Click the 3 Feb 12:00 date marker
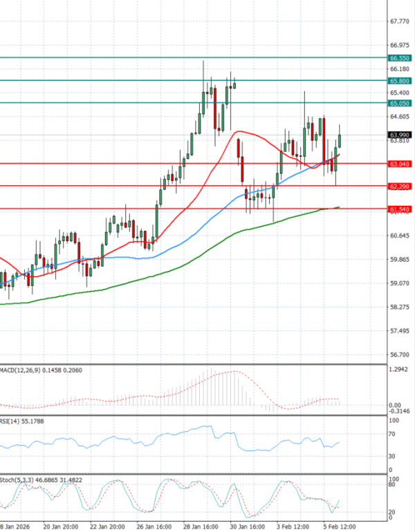This screenshot has height=532, width=415. click(x=293, y=525)
